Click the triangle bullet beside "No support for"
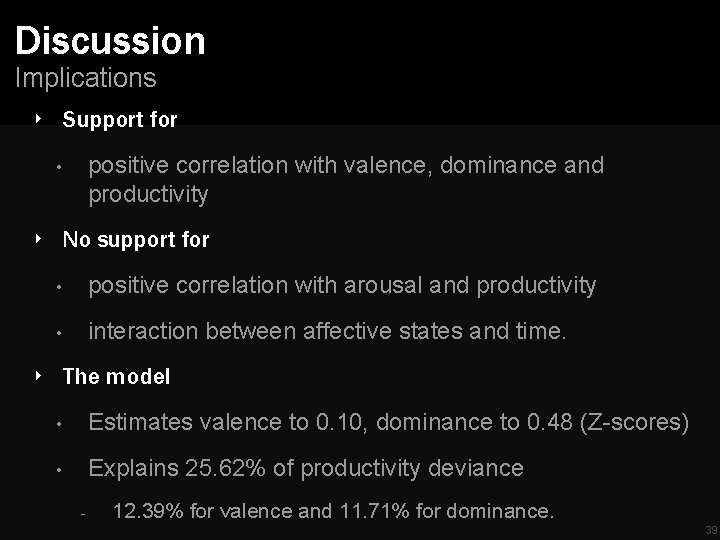Screen dimensions: 720x540 click(x=38, y=239)
